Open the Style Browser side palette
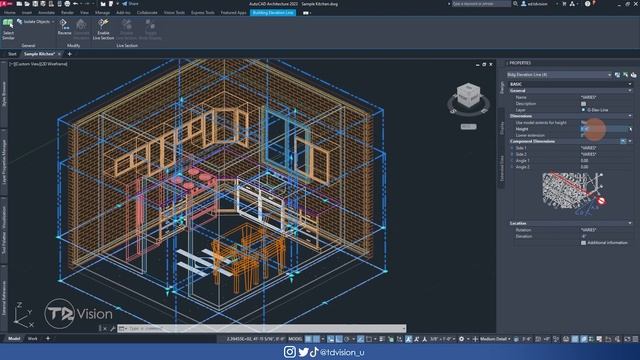This screenshot has width=640, height=360. [4, 93]
